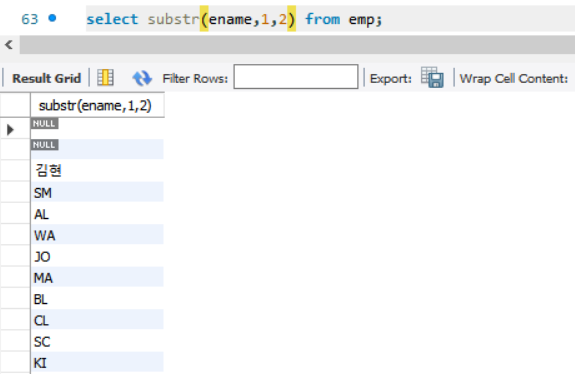Export recordset to external file
Screen dimensions: 575x374
coord(432,77)
